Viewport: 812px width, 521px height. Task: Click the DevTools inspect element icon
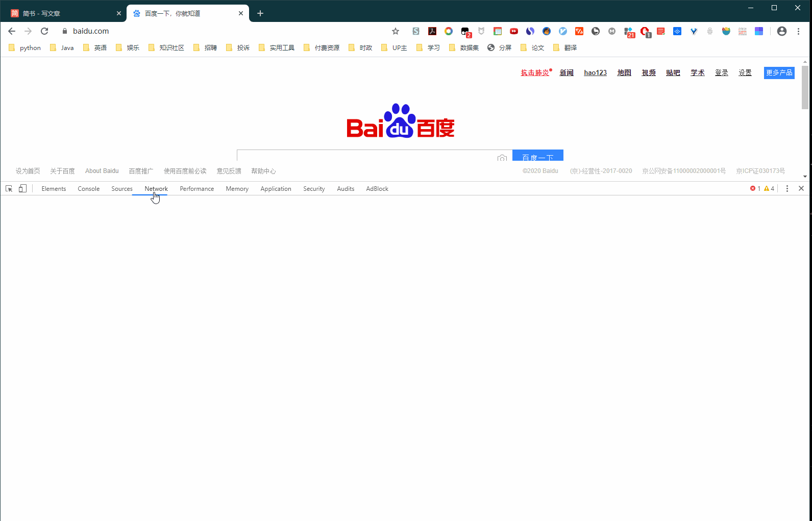tap(9, 188)
